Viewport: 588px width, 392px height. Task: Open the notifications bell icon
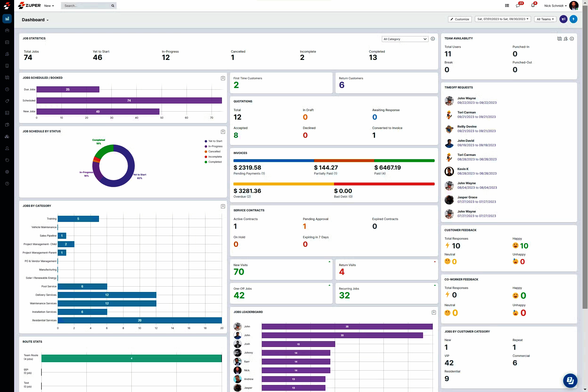533,5
